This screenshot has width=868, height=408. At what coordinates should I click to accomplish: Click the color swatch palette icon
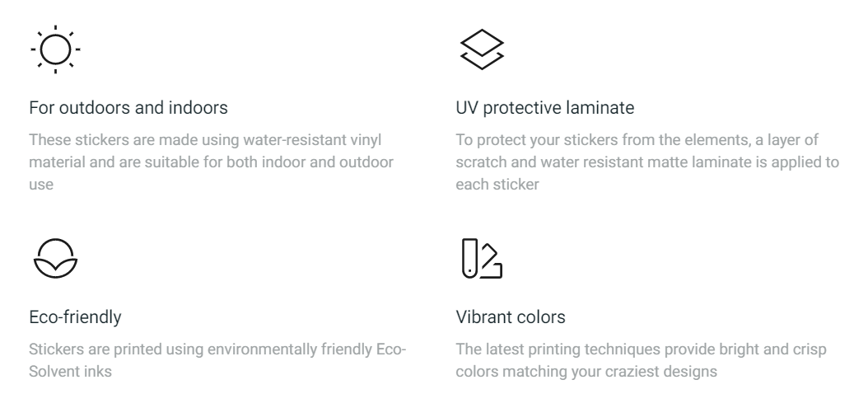482,258
